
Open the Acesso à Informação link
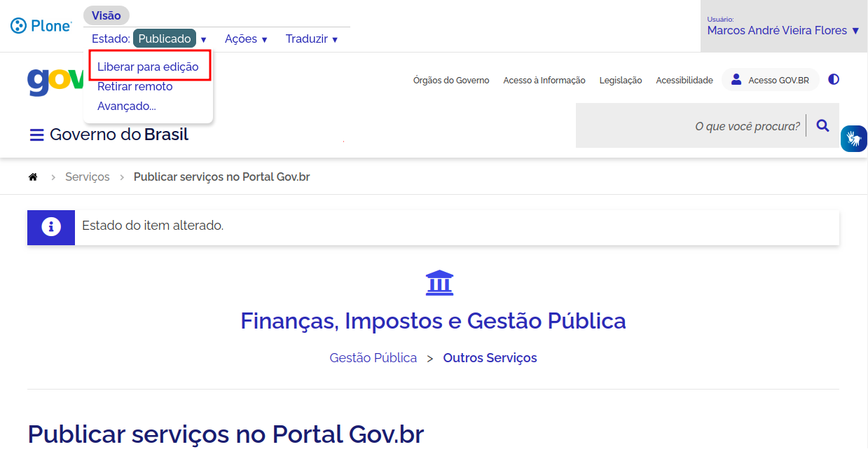click(x=544, y=81)
